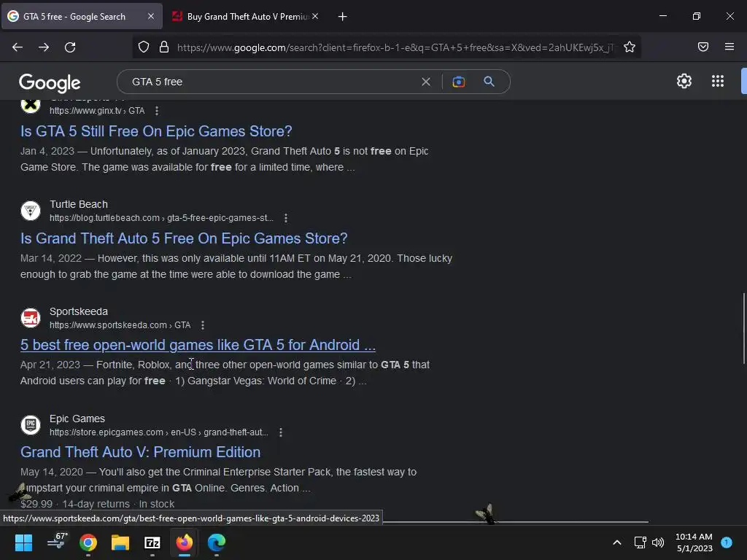Open Save to Pocket icon
747x560 pixels.
pyautogui.click(x=703, y=47)
